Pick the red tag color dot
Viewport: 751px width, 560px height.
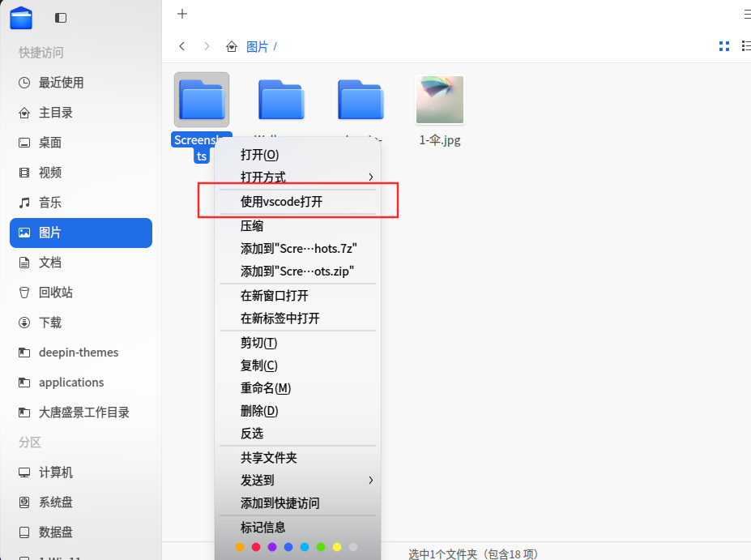[x=256, y=547]
